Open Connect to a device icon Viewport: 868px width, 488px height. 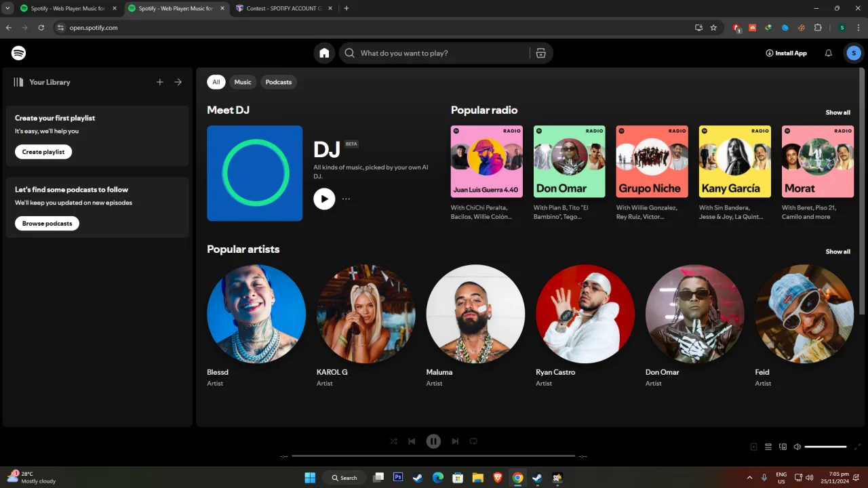[x=783, y=447]
